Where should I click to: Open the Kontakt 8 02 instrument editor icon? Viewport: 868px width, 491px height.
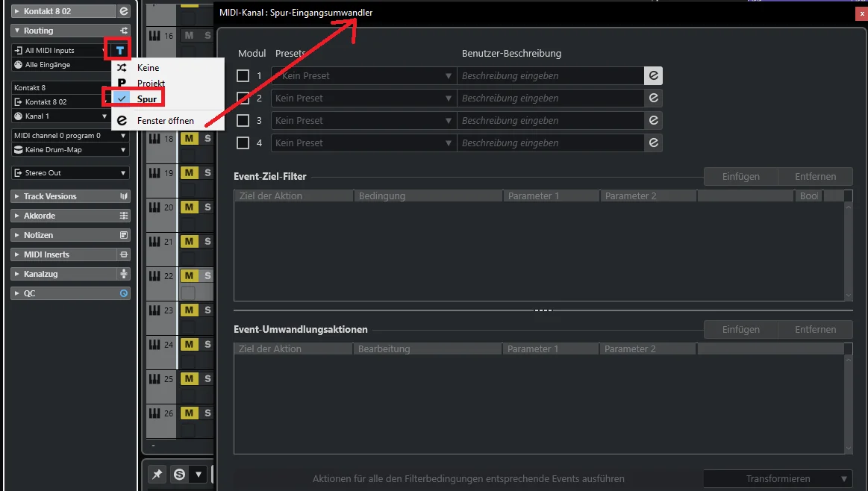click(124, 11)
